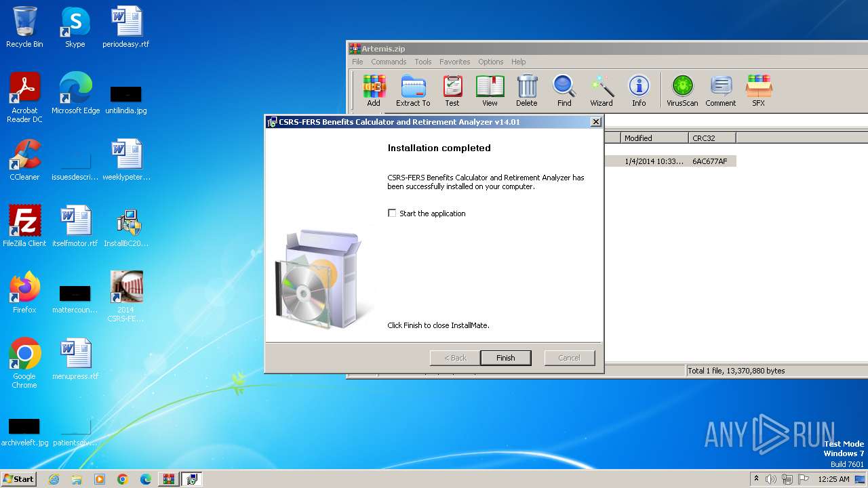Select weeklypeter document on desktop
This screenshot has height=488, width=868.
[x=126, y=160]
